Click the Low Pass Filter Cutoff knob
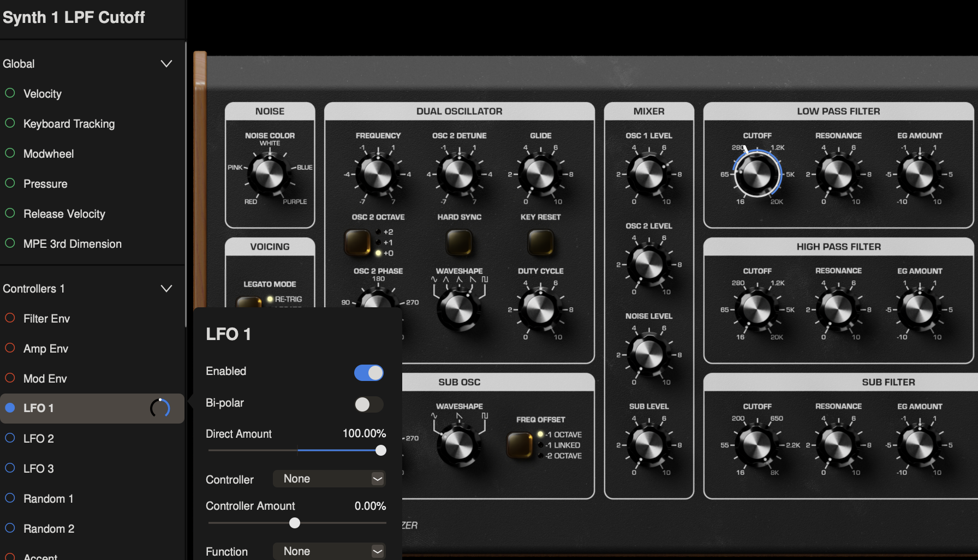This screenshot has height=560, width=978. [x=756, y=174]
